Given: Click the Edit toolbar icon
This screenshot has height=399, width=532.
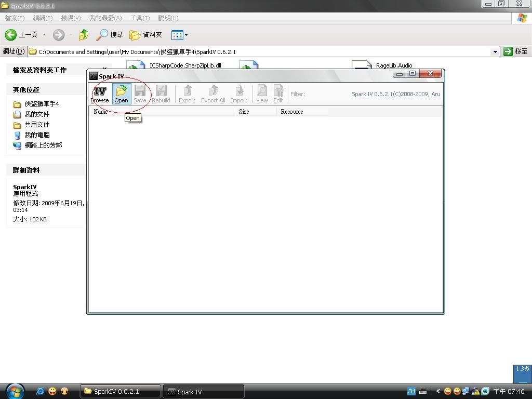Looking at the screenshot, I should click(278, 94).
